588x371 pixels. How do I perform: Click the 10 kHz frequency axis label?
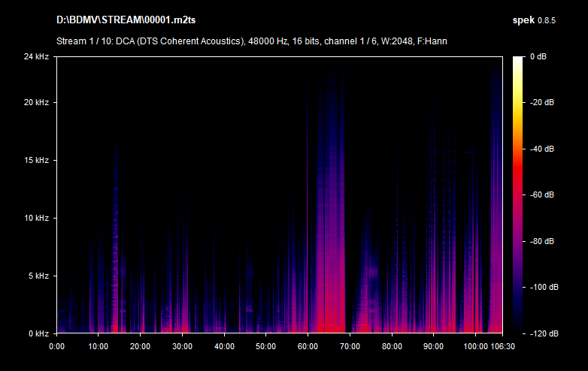(x=35, y=219)
